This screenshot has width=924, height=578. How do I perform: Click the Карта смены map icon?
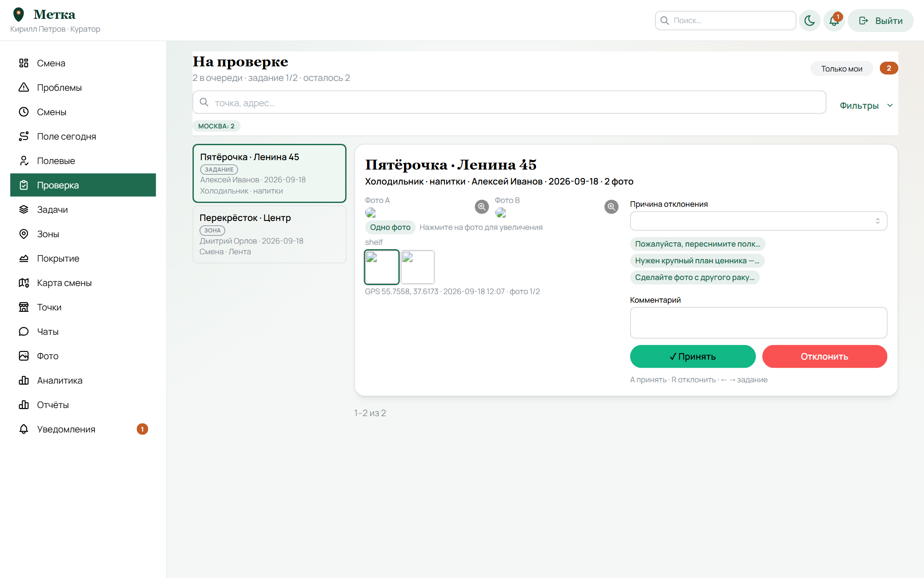[x=24, y=283]
